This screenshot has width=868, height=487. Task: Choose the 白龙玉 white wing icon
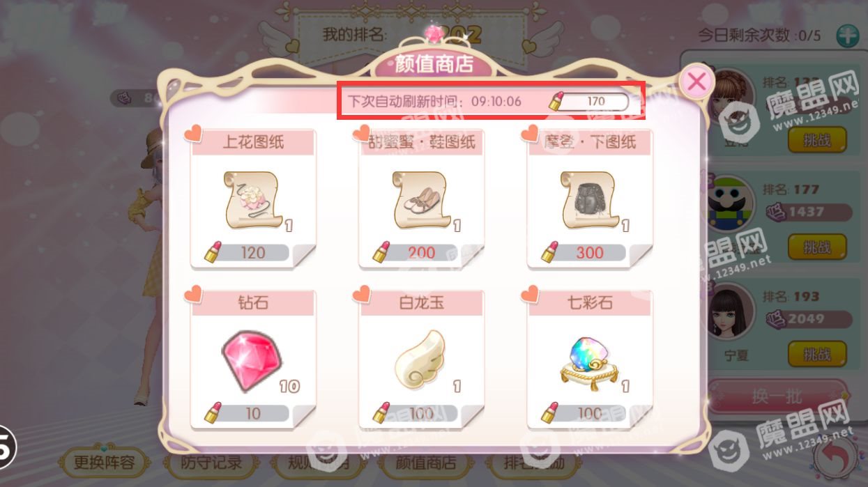point(420,359)
